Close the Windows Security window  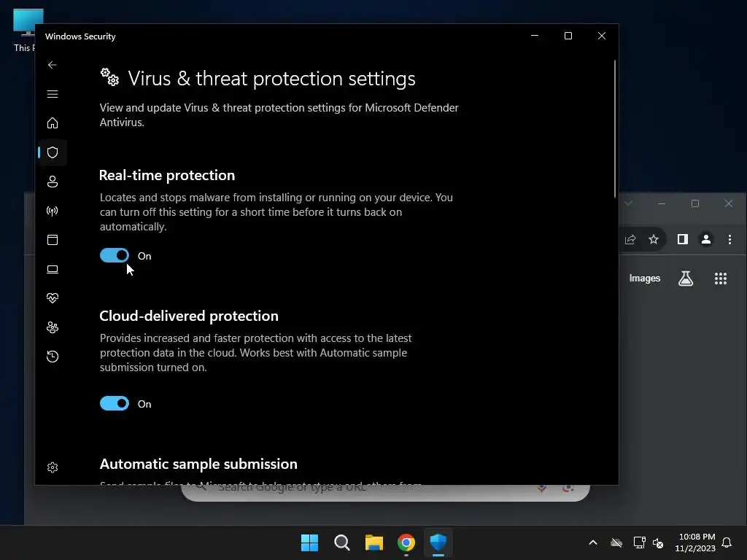coord(602,36)
